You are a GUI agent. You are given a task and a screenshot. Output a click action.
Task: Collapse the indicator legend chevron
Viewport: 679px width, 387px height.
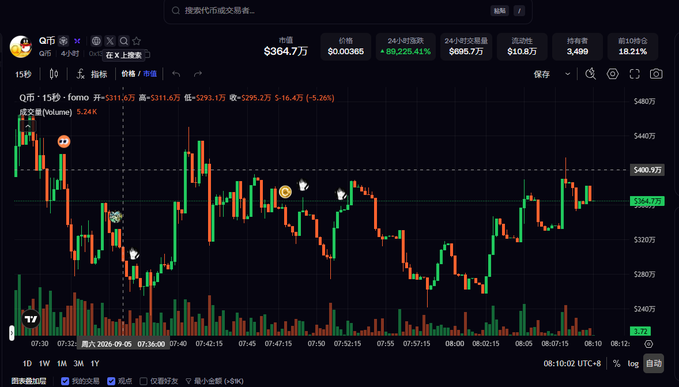click(x=28, y=126)
